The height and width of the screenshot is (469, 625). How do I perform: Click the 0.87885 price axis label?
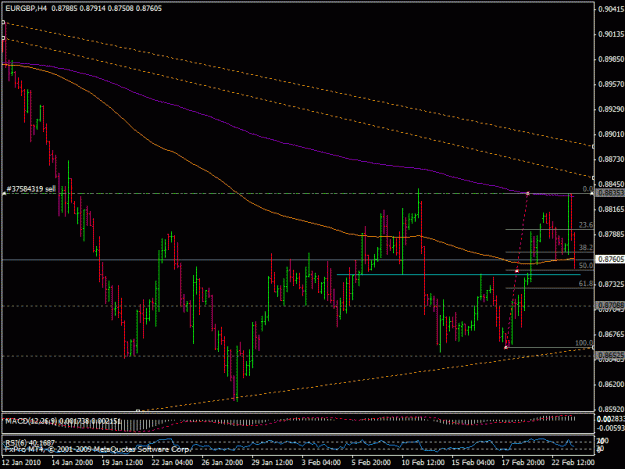[x=611, y=234]
